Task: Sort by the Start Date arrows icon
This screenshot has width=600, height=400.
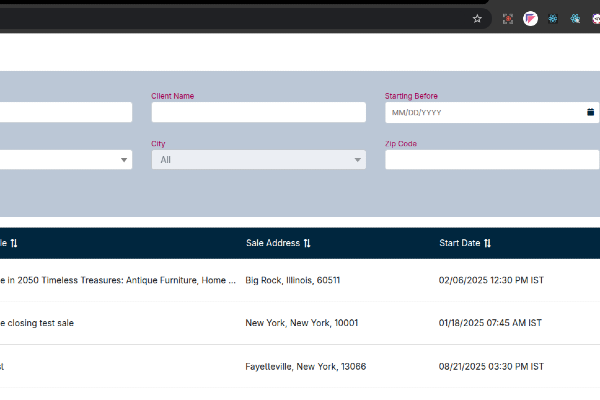Action: 487,243
